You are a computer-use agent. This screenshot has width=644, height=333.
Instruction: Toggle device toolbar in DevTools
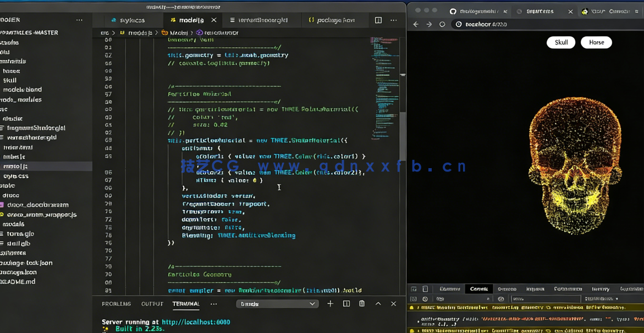(425, 289)
